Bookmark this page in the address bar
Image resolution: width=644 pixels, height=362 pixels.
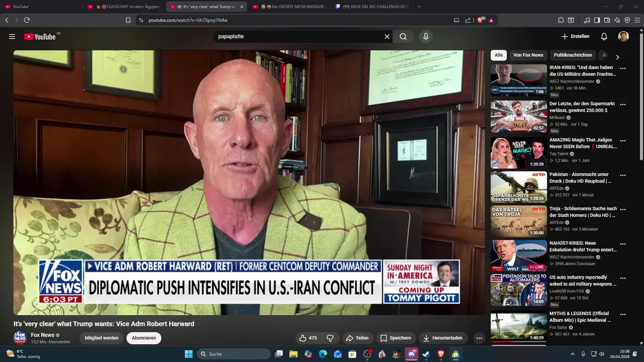128,20
